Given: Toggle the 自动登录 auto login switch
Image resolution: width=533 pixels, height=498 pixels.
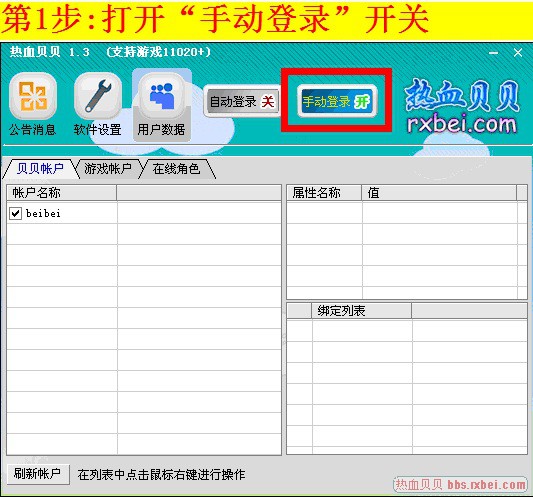Looking at the screenshot, I should point(242,101).
